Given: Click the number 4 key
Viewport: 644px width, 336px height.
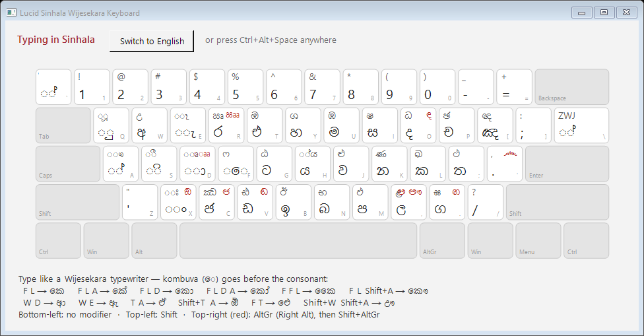Looking at the screenshot, I should (x=207, y=87).
